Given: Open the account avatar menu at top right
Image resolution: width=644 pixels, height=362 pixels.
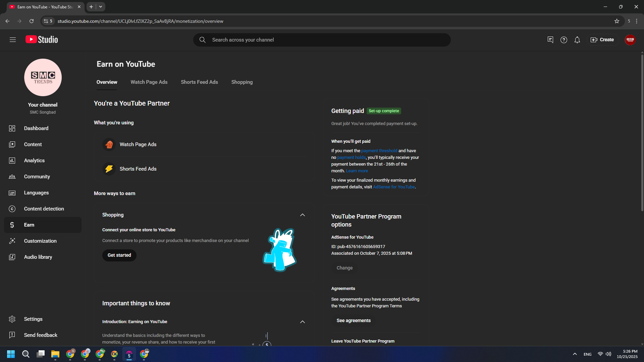Looking at the screenshot, I should click(x=630, y=40).
